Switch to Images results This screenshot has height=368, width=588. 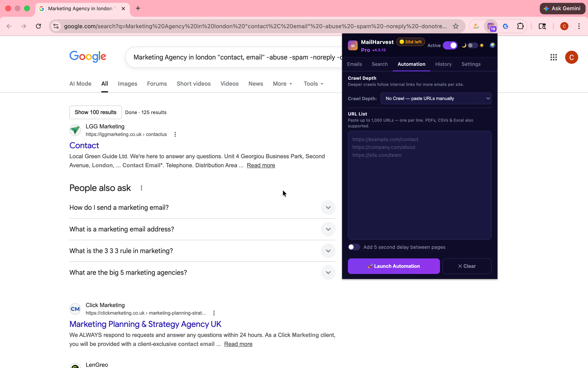(x=127, y=84)
